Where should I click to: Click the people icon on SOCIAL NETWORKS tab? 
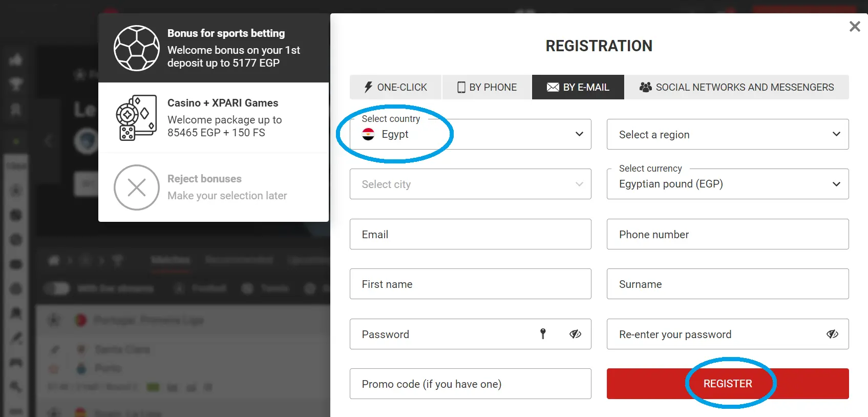coord(645,87)
